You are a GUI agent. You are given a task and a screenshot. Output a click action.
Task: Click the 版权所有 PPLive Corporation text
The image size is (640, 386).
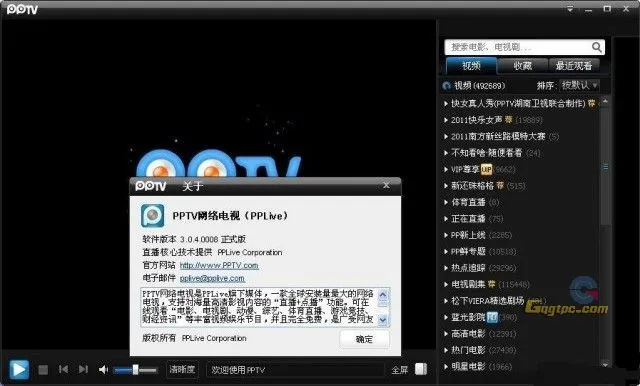[x=194, y=338]
